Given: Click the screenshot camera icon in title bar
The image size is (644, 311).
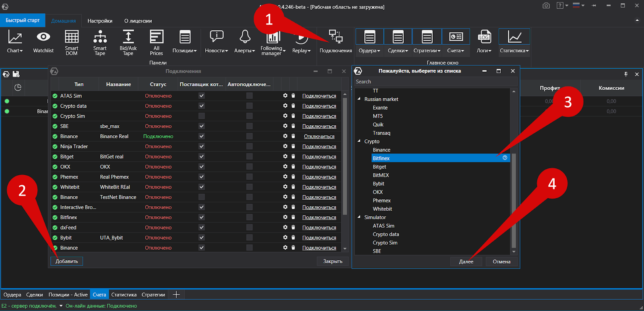Looking at the screenshot, I should [546, 6].
